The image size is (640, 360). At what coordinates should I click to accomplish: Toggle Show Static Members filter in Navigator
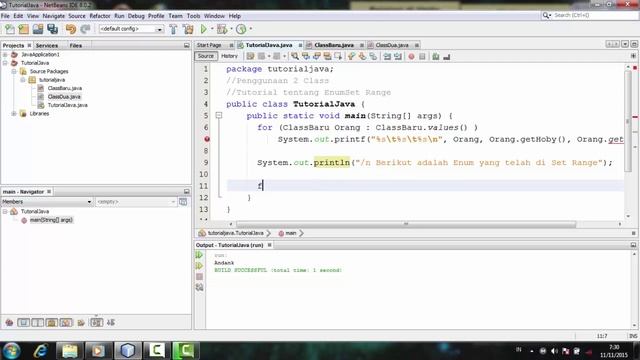tap(38, 322)
